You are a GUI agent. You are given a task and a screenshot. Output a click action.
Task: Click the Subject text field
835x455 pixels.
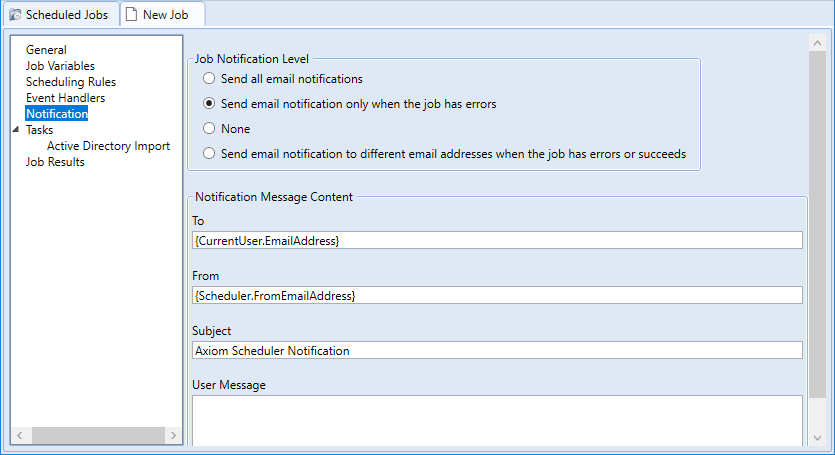click(x=496, y=350)
